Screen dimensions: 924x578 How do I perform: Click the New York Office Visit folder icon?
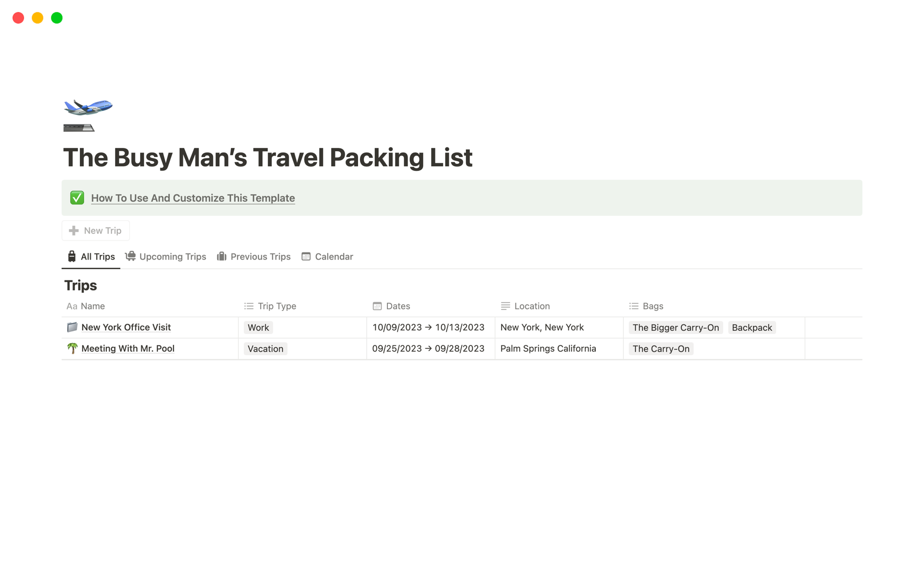(72, 327)
